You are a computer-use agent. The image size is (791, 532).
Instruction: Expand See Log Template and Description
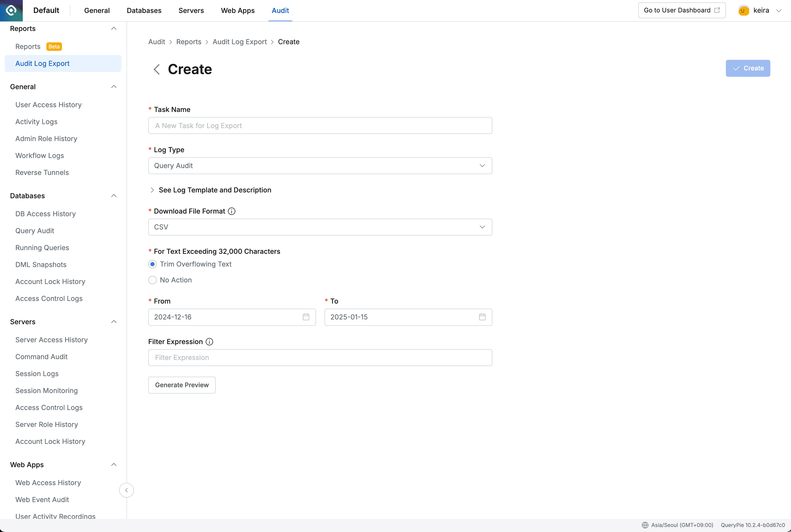210,190
